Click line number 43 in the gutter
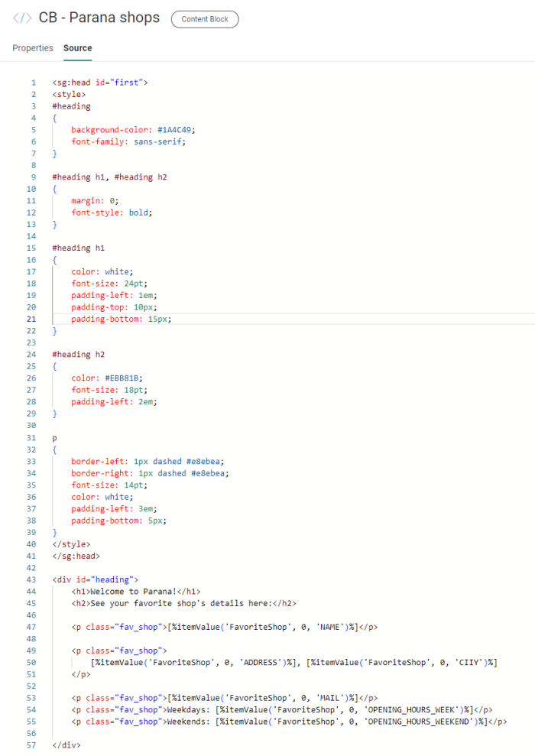Viewport: 535px width, 756px height. click(x=31, y=580)
